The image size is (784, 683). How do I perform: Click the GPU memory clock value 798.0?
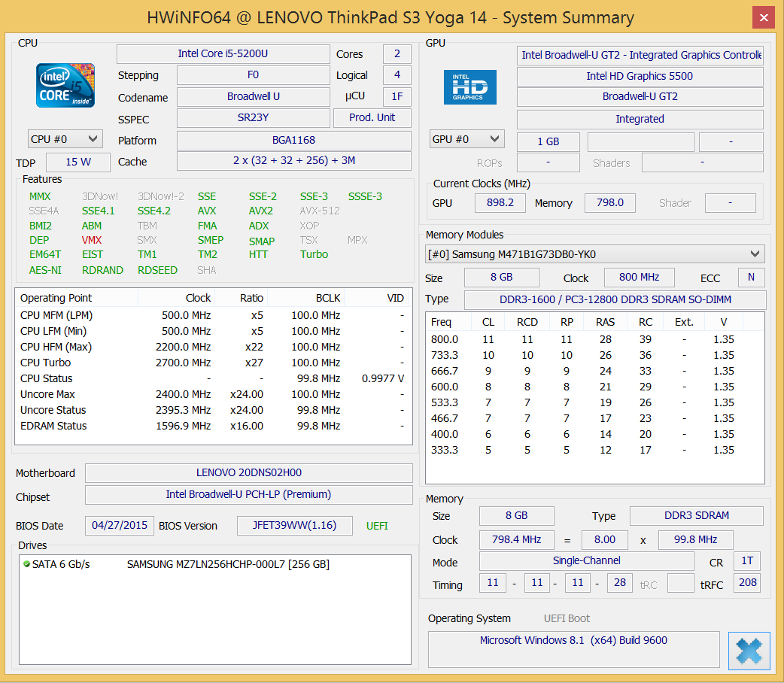[x=610, y=202]
